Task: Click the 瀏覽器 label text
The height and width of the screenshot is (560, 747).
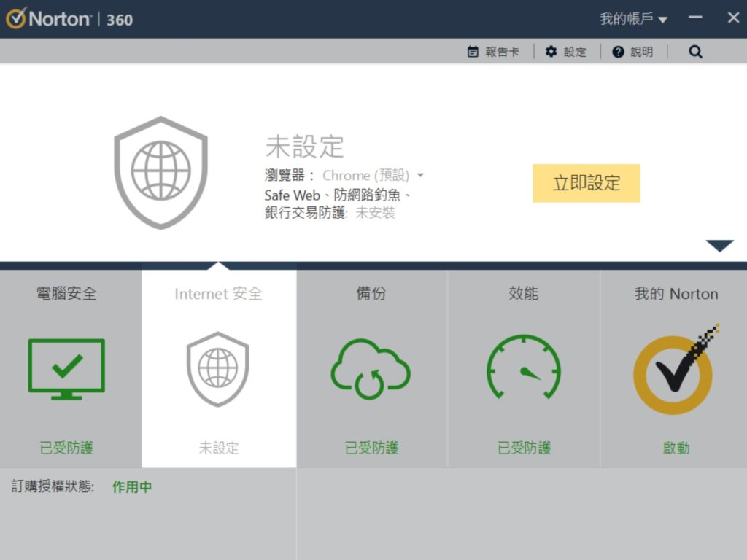Action: (289, 175)
